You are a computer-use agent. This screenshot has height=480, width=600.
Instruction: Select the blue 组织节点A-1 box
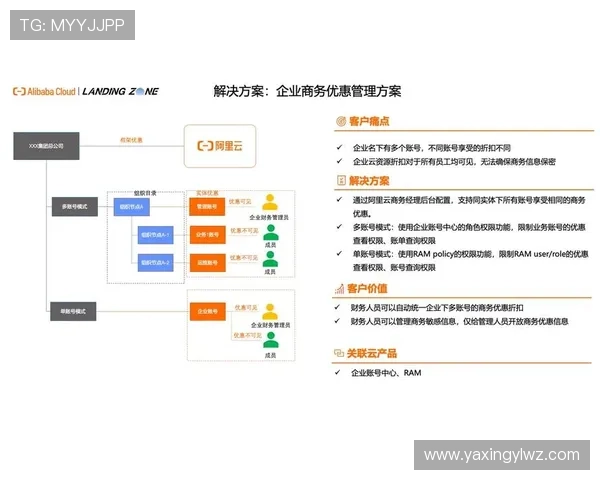click(x=155, y=235)
